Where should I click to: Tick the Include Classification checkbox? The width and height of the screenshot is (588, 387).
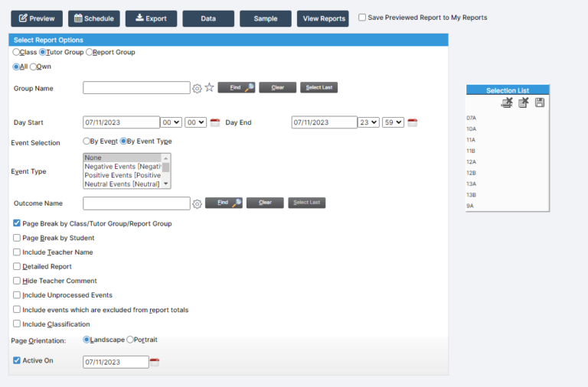coord(17,324)
